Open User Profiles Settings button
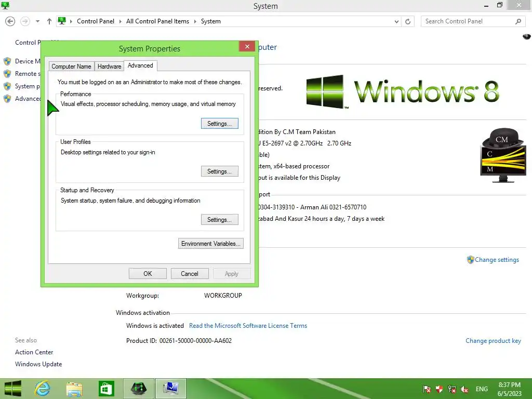Viewport: 532px width, 399px height. 220,171
